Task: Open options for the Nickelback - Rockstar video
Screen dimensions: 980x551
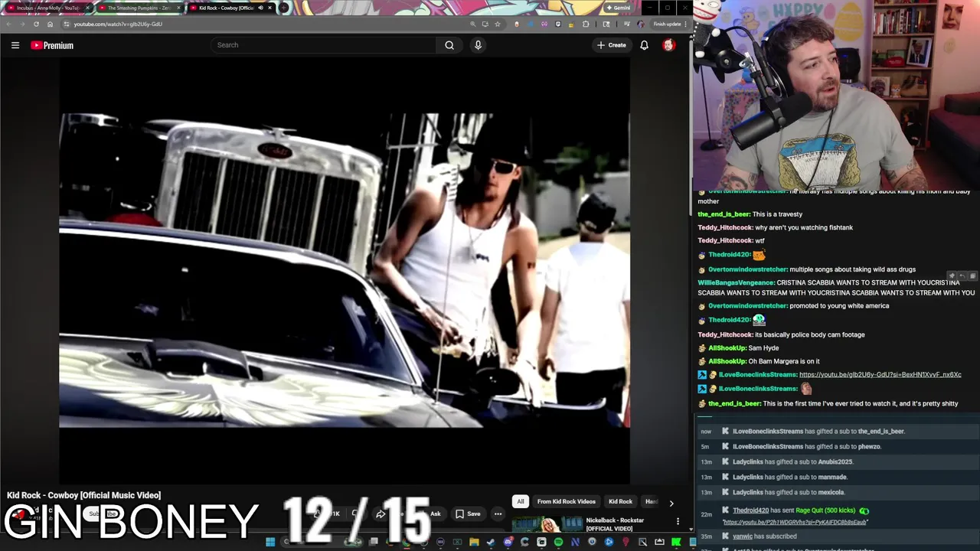Action: [678, 521]
